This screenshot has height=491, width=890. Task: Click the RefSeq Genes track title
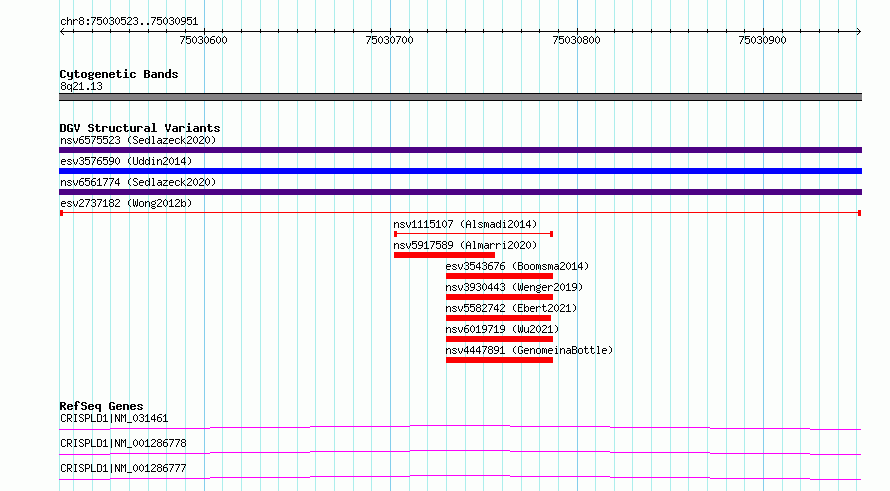[101, 406]
